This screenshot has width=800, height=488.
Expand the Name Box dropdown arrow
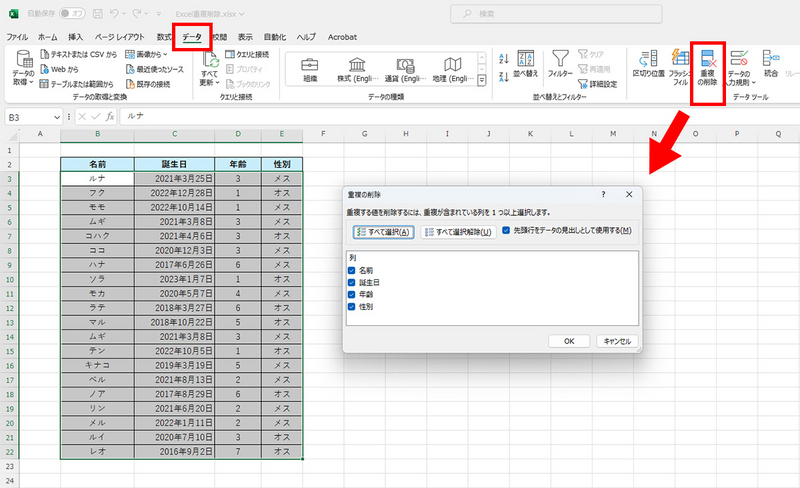[x=57, y=117]
